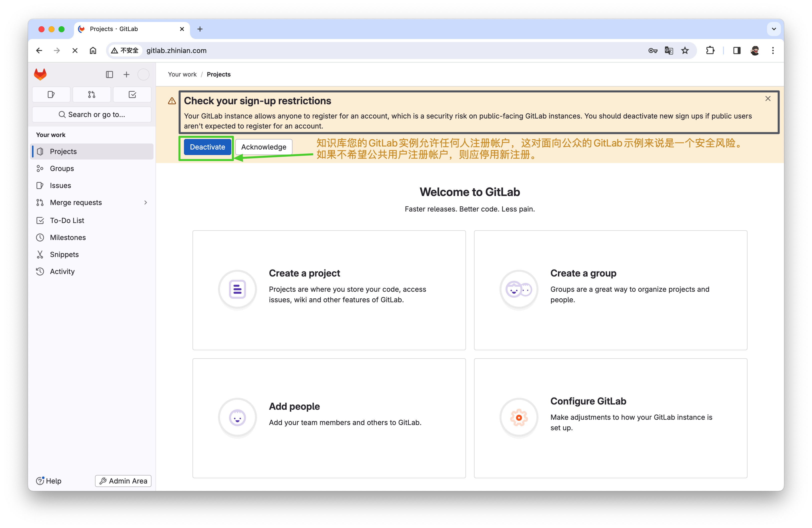Viewport: 812px width, 528px height.
Task: Open the to-do items shortcut button
Action: pyautogui.click(x=132, y=94)
